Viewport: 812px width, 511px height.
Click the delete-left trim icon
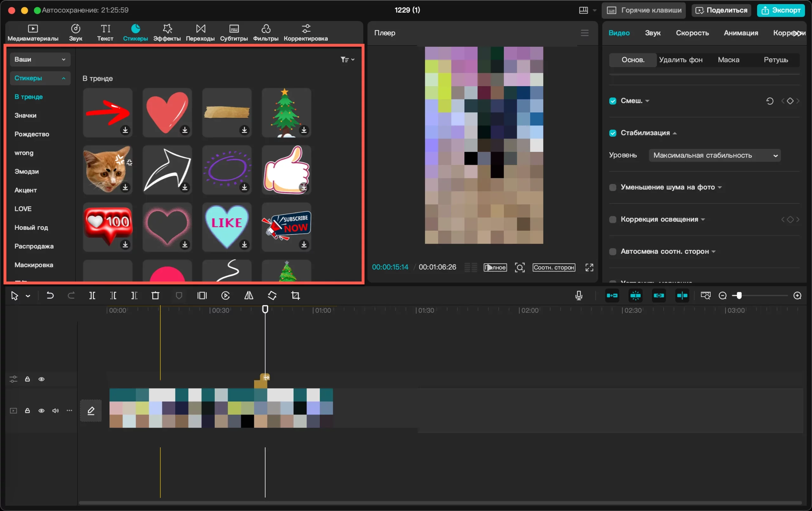(x=113, y=296)
